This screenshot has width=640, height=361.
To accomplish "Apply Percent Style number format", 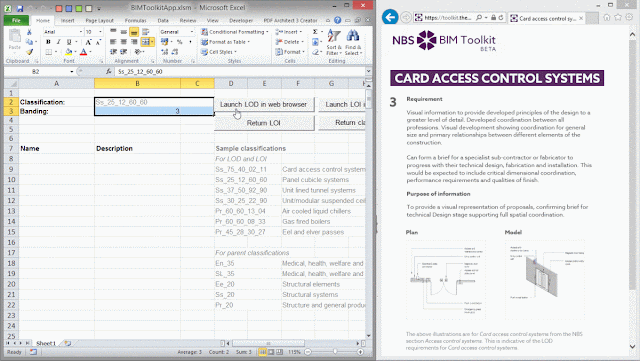I will [179, 42].
